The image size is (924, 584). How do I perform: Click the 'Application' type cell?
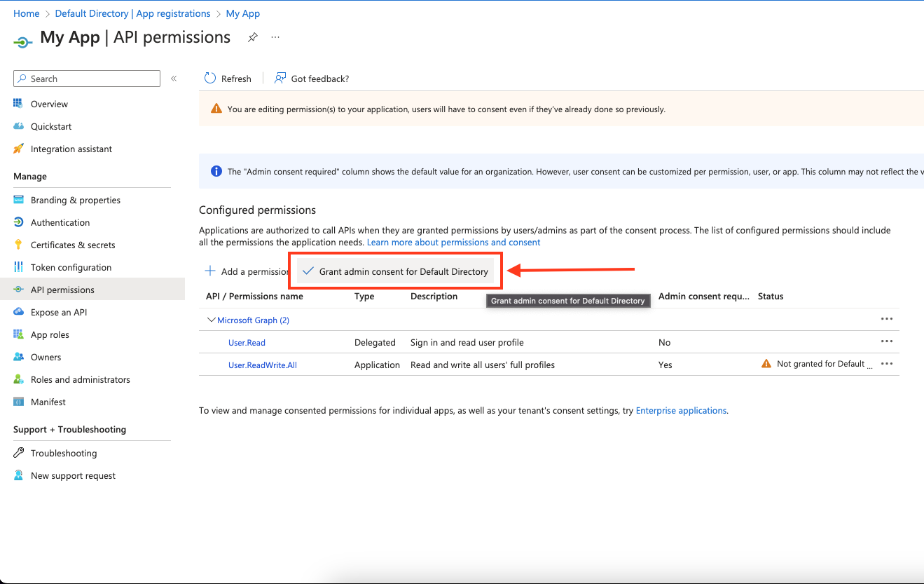[377, 365]
